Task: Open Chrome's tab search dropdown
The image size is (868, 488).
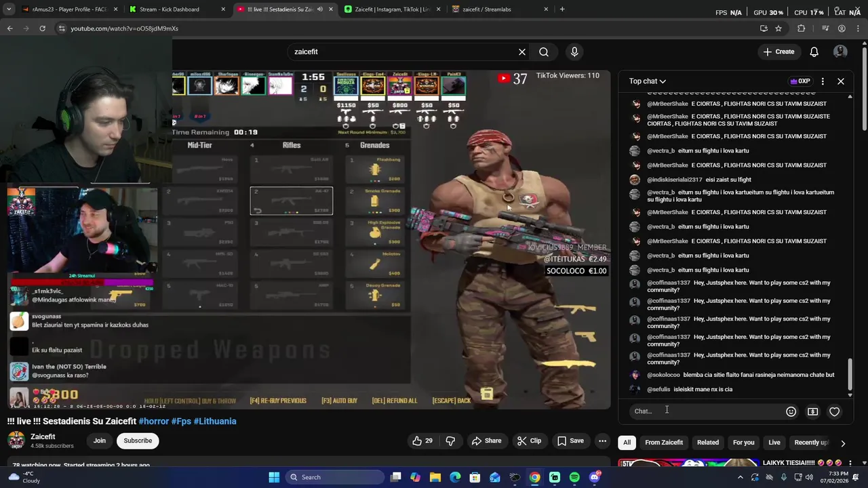Action: 8,9
